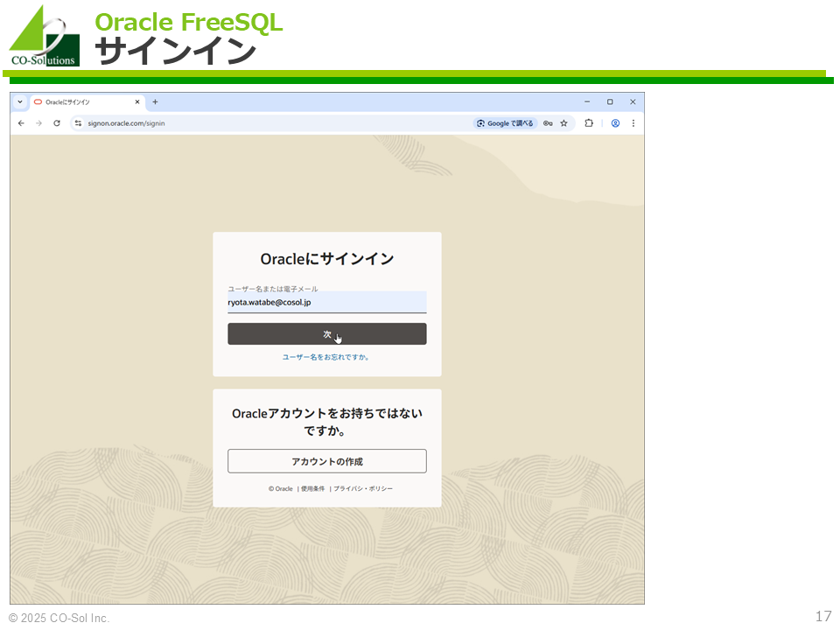This screenshot has height=630, width=840.
Task: Open the Chrome profile avatar icon
Action: [615, 123]
